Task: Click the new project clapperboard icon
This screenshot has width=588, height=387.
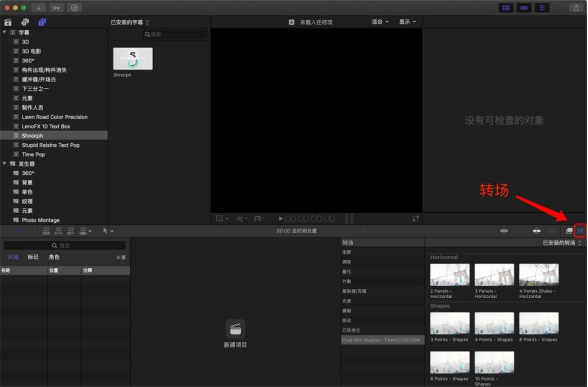Action: (235, 329)
